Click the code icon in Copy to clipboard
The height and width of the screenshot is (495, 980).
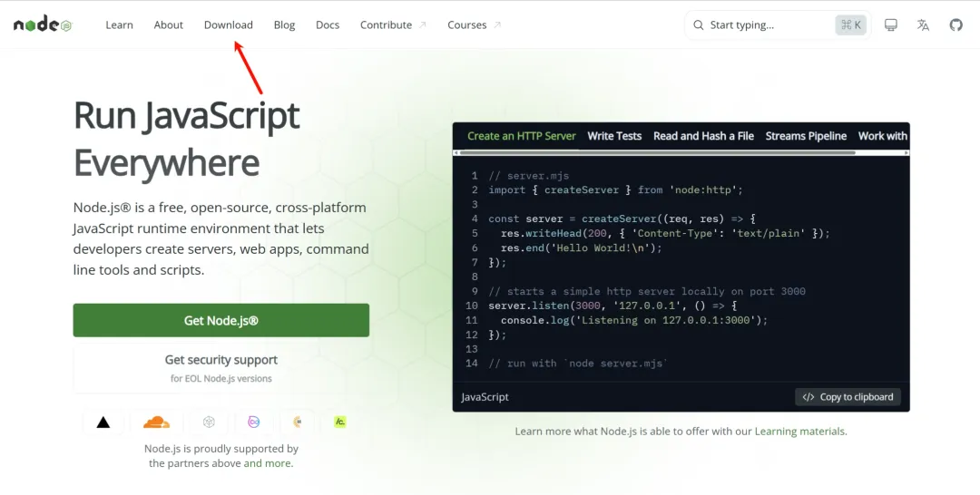click(x=808, y=397)
